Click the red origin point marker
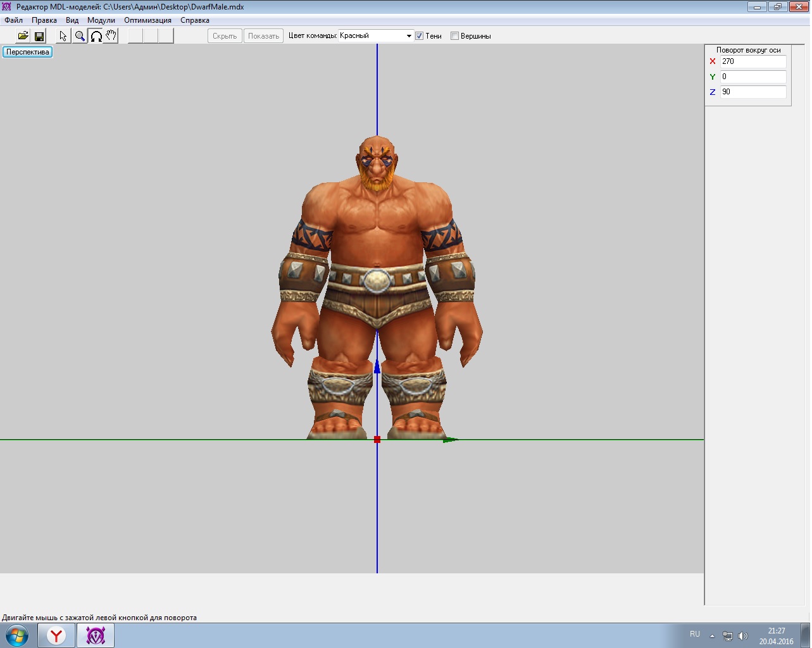 coord(377,439)
